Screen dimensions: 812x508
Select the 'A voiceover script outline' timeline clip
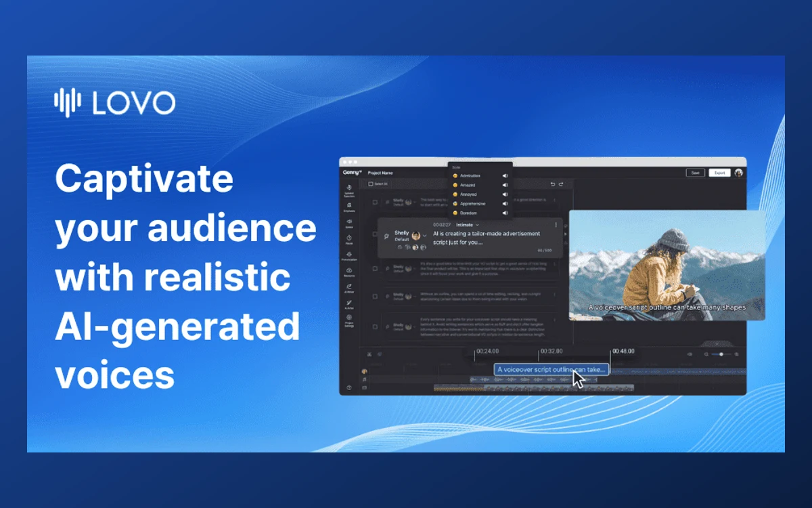pyautogui.click(x=551, y=370)
